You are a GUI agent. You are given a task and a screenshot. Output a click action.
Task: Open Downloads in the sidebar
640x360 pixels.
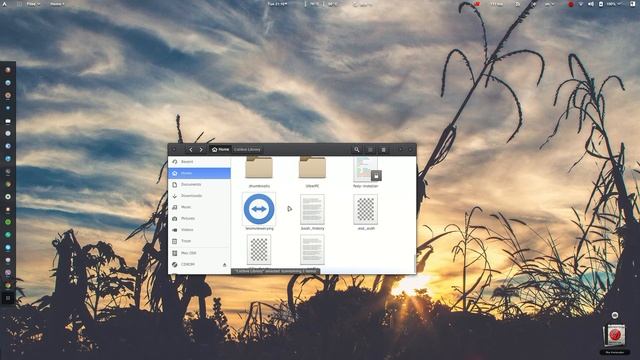pyautogui.click(x=199, y=196)
